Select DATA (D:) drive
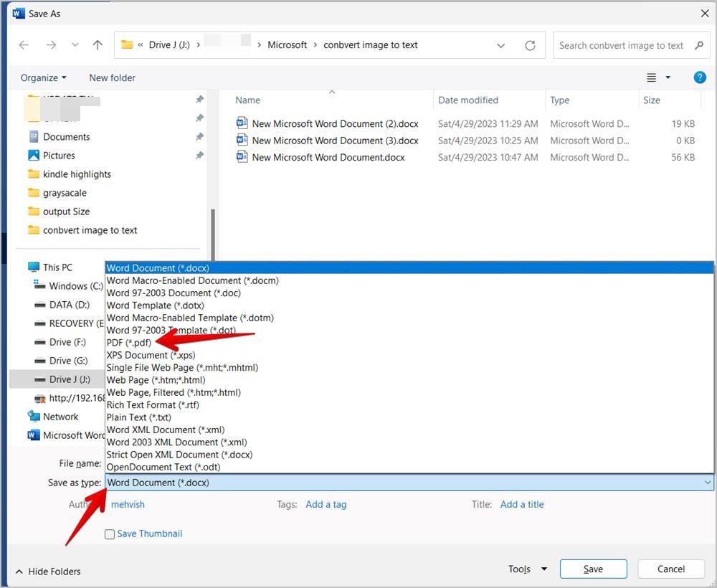 point(70,305)
